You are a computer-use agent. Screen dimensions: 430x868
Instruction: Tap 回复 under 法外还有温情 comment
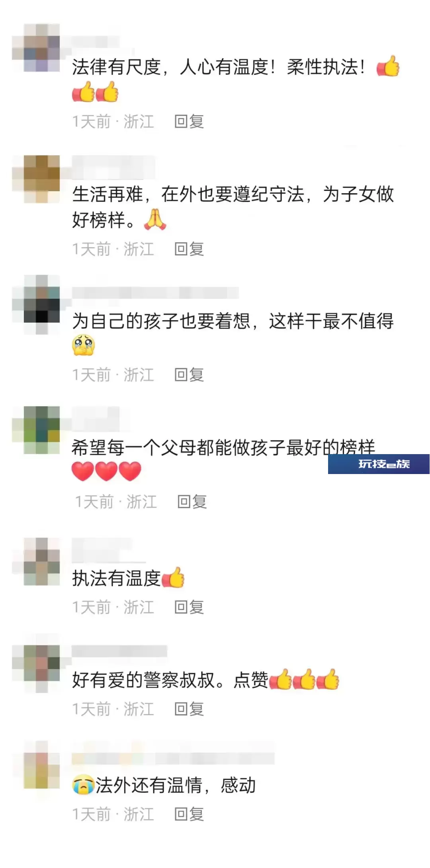coord(189,814)
